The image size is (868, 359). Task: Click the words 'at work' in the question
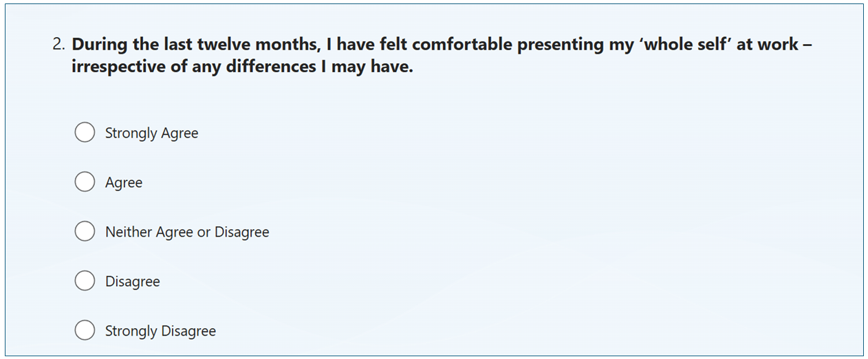coord(768,45)
